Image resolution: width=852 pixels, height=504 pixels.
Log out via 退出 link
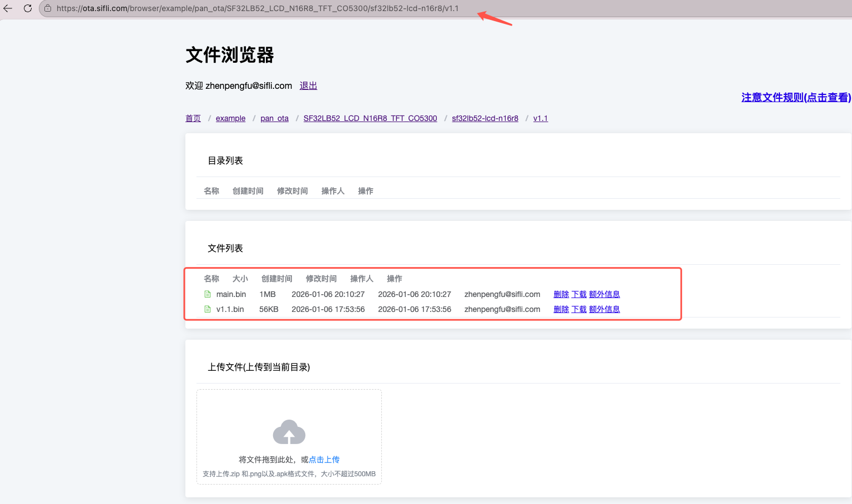308,85
